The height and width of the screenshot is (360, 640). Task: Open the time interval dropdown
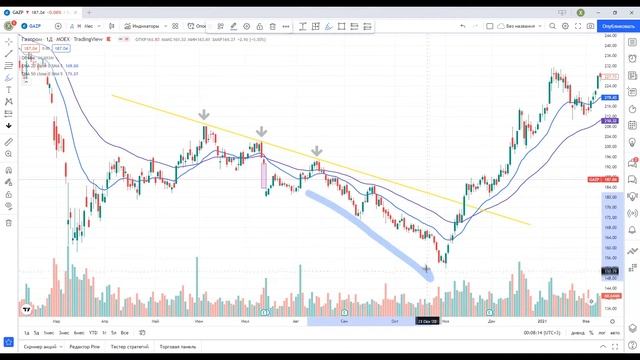point(99,26)
